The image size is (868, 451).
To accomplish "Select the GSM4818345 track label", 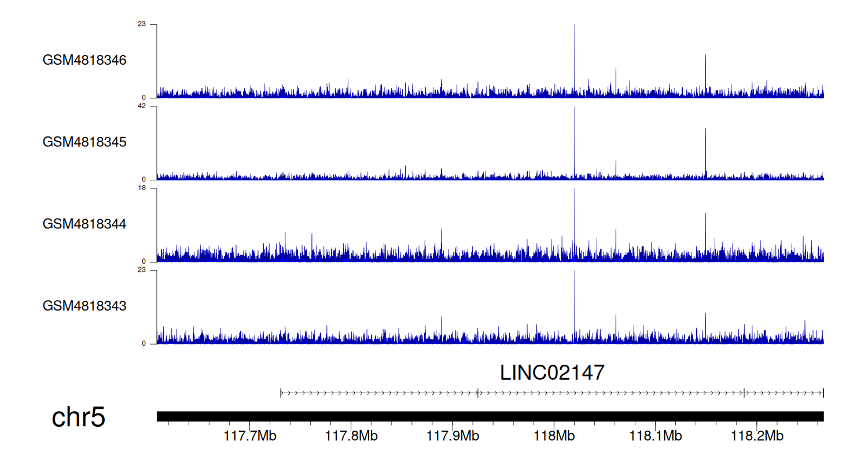I will pos(84,142).
